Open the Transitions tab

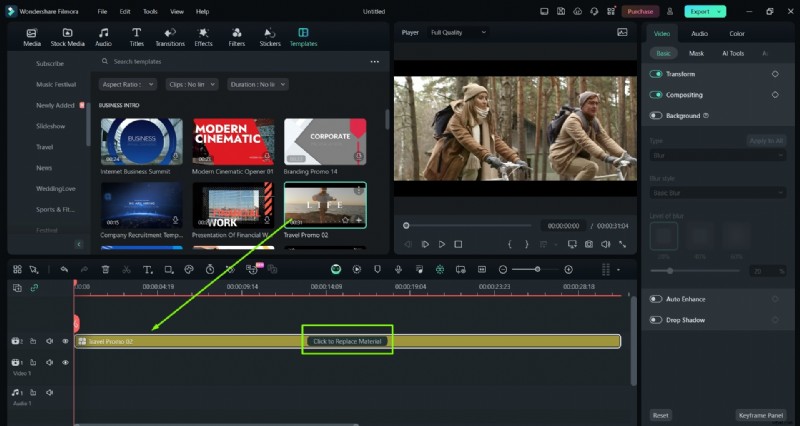click(x=170, y=37)
